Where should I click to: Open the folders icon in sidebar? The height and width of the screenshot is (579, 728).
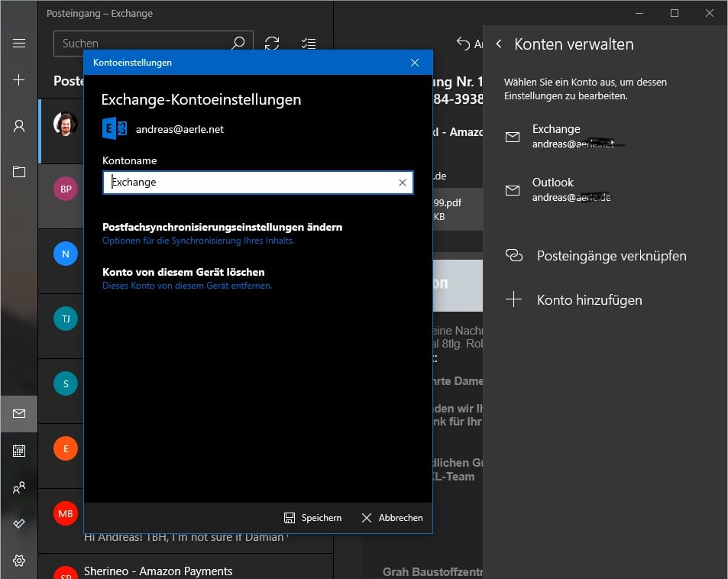coord(19,172)
